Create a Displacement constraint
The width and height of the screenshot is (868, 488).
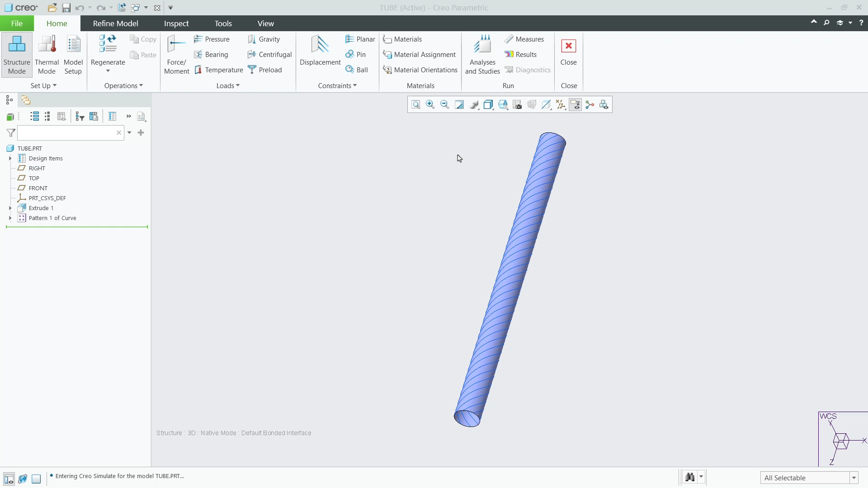tap(320, 51)
